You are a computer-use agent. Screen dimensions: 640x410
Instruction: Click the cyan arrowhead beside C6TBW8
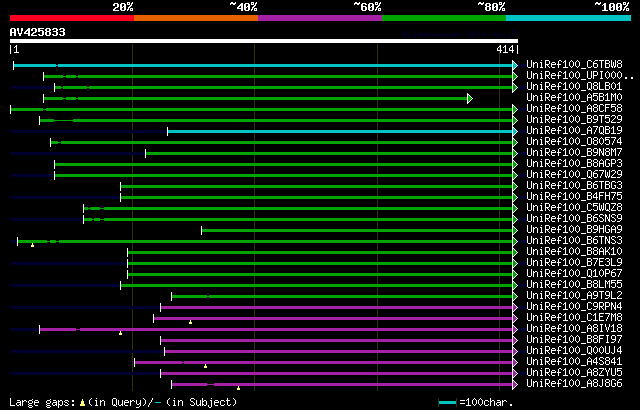[x=515, y=65]
